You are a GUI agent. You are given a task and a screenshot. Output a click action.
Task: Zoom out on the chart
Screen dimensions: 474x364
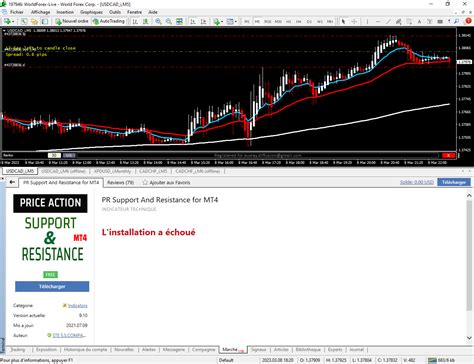[169, 21]
